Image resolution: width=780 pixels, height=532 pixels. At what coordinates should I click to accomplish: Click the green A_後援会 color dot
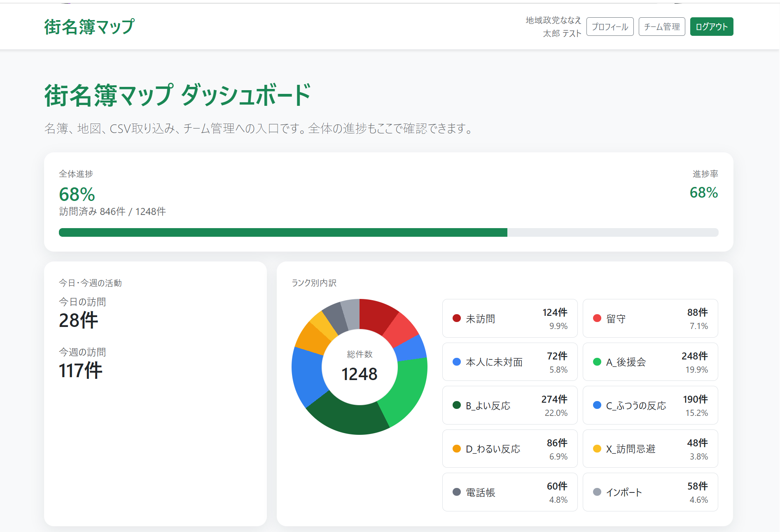click(x=597, y=362)
